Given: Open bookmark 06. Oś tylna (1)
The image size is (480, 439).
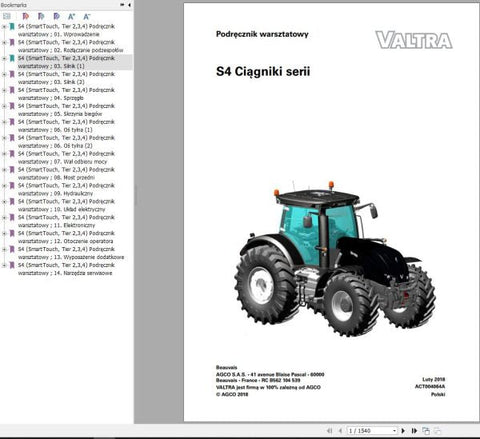Looking at the screenshot, I should point(66,126).
